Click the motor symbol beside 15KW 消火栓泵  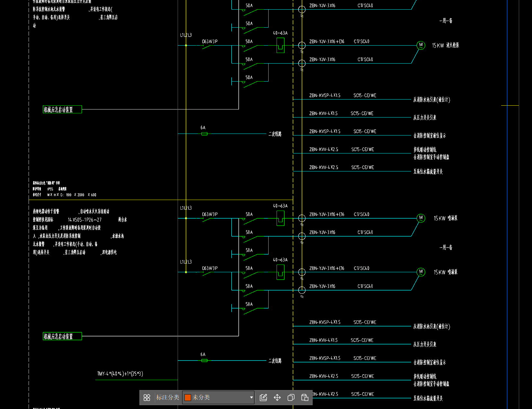click(421, 46)
